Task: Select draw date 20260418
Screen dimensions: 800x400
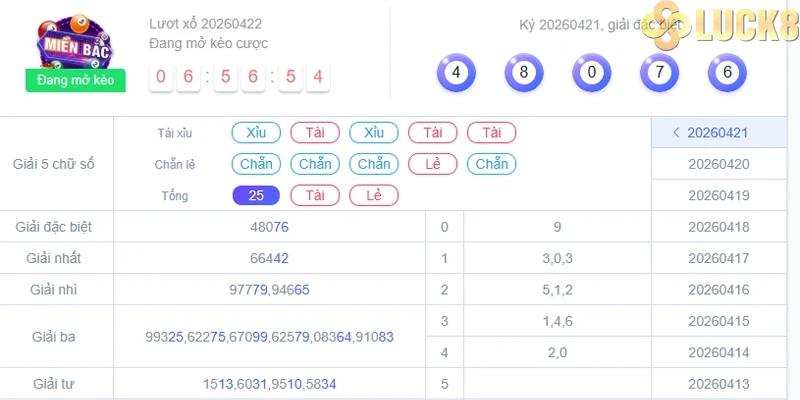Action: (x=719, y=227)
